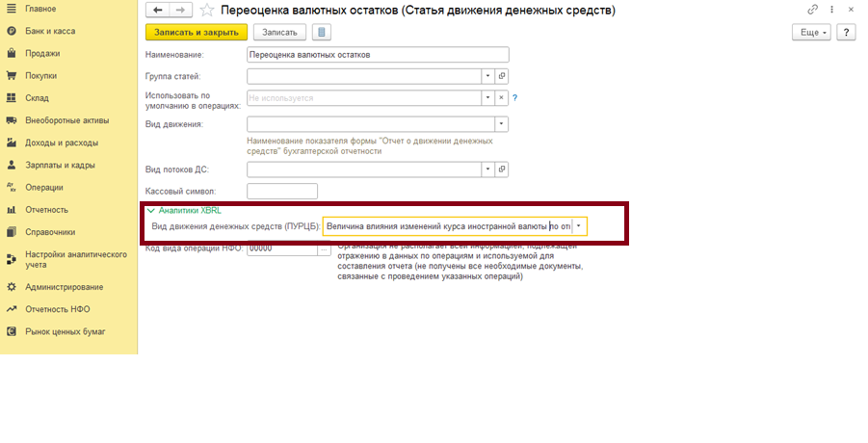Click the blue question mark hint
Screen dimensions: 868x443
[x=515, y=97]
